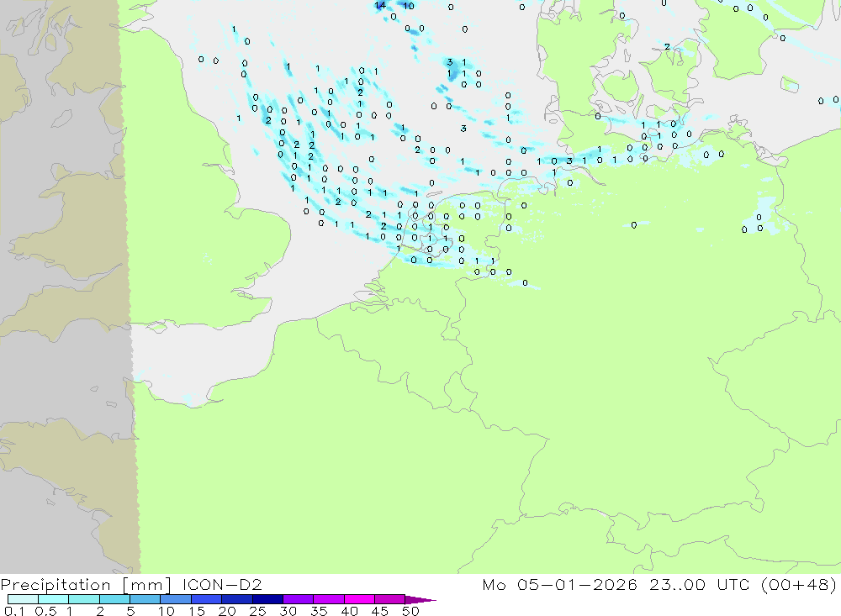
Task: Click the legend arrow tip above 50 mm
Action: [x=420, y=600]
